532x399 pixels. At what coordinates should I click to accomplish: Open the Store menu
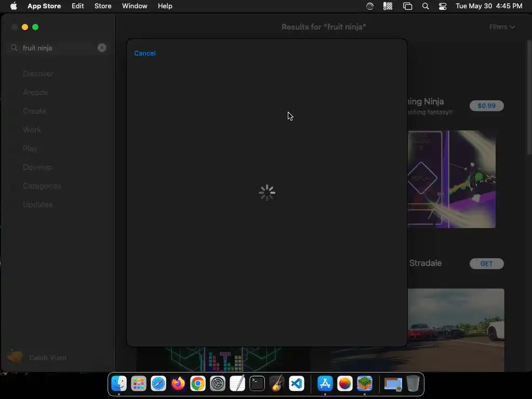pyautogui.click(x=103, y=6)
